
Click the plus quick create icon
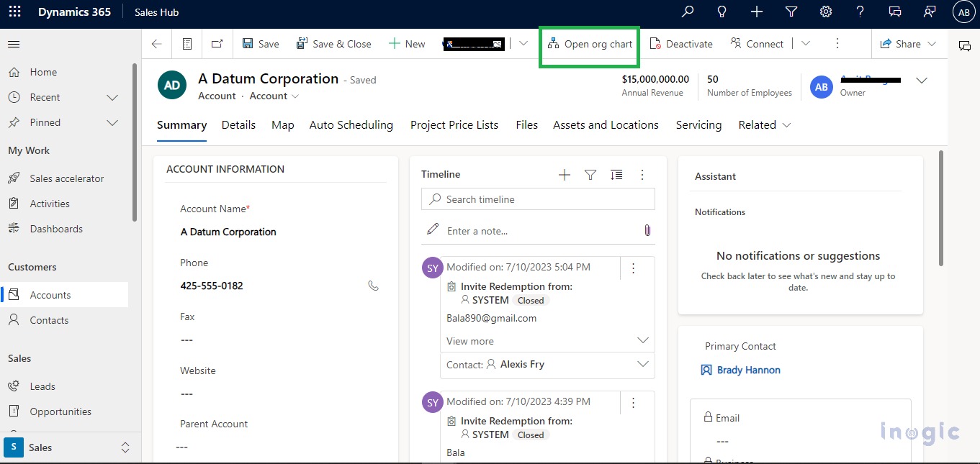[x=757, y=12]
